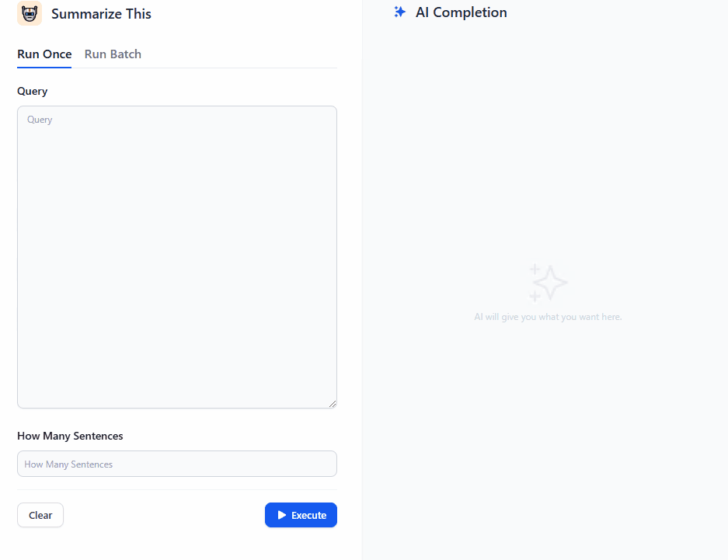This screenshot has height=560, width=728.
Task: Click the How Many Sentences label
Action: pyautogui.click(x=70, y=436)
